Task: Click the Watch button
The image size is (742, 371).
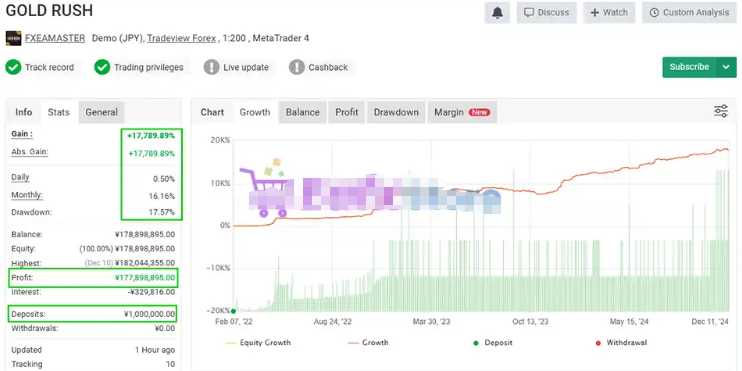Action: click(609, 13)
